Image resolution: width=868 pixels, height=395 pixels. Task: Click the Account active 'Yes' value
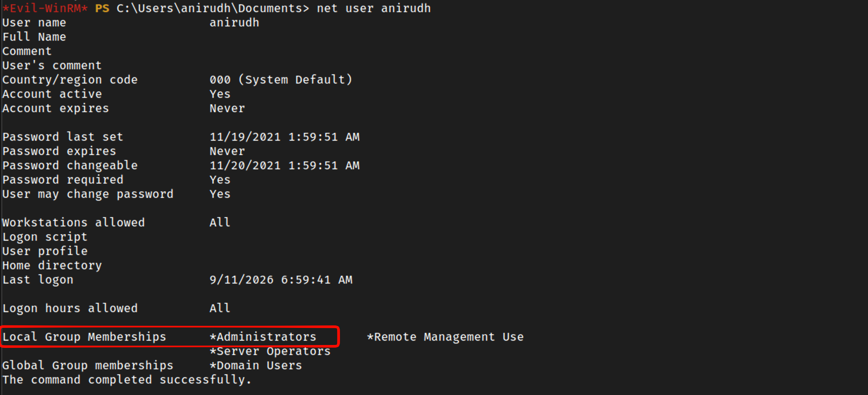(x=220, y=94)
